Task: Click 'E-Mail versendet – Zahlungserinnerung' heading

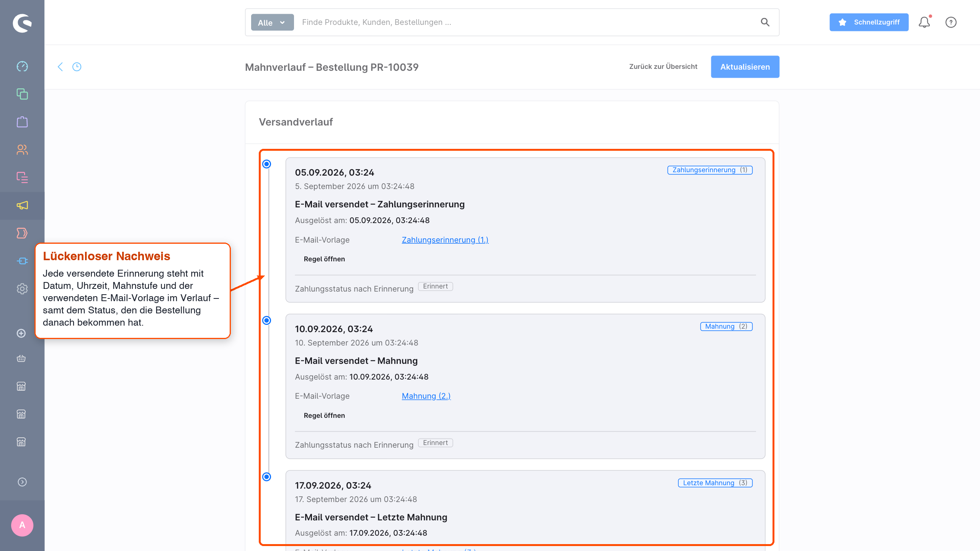Action: click(379, 204)
